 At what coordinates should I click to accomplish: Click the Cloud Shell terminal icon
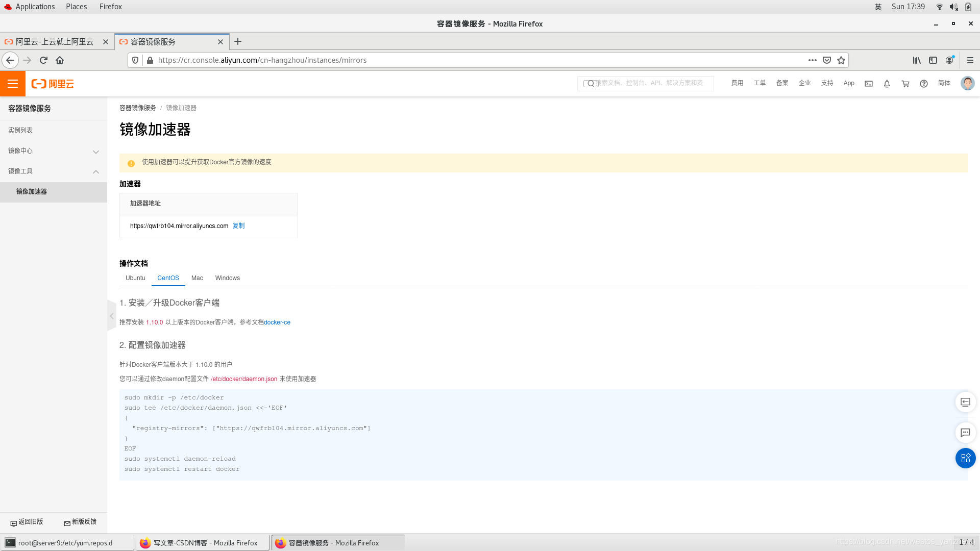pos(869,84)
